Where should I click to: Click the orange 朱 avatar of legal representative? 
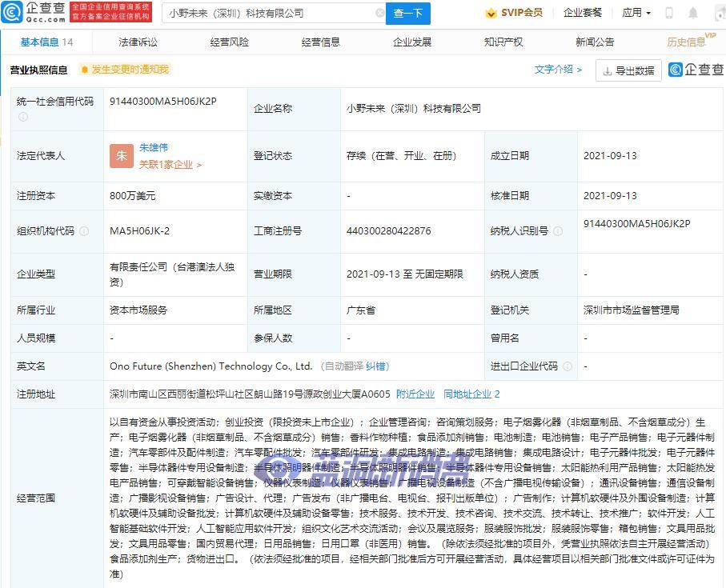(x=121, y=156)
